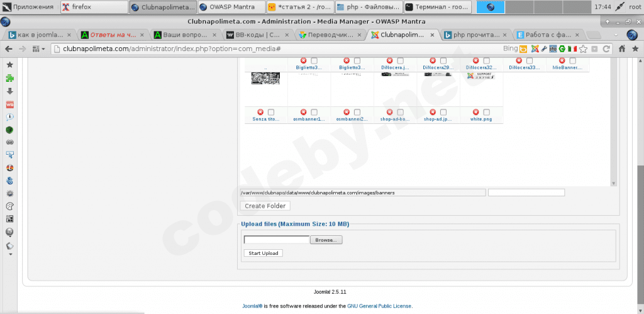The image size is (644, 314).
Task: Click the red WB sidebar icon
Action: coord(10,104)
